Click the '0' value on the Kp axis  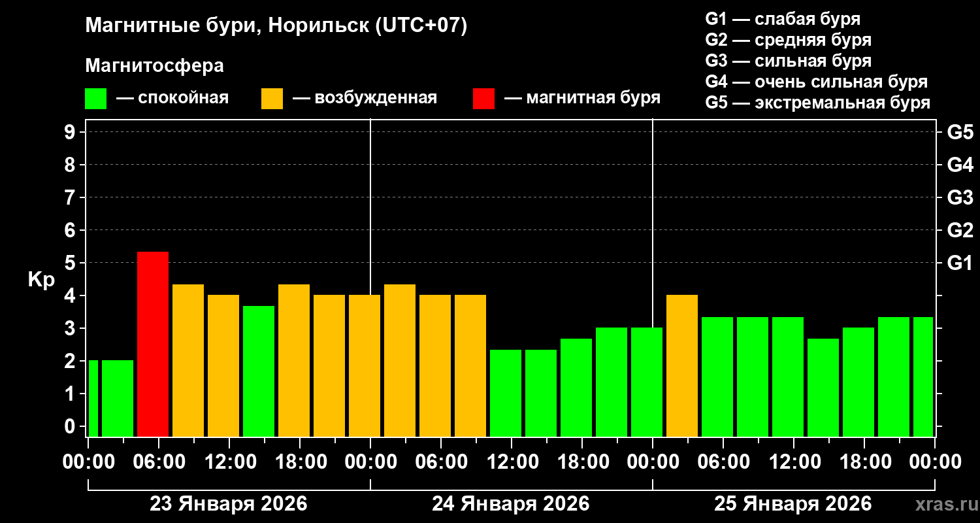(71, 427)
